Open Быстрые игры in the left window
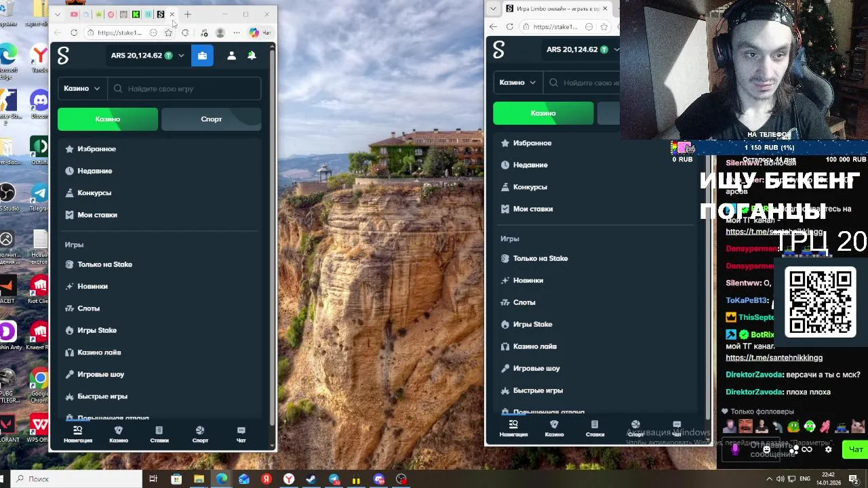Viewport: 868px width, 488px height. (102, 396)
